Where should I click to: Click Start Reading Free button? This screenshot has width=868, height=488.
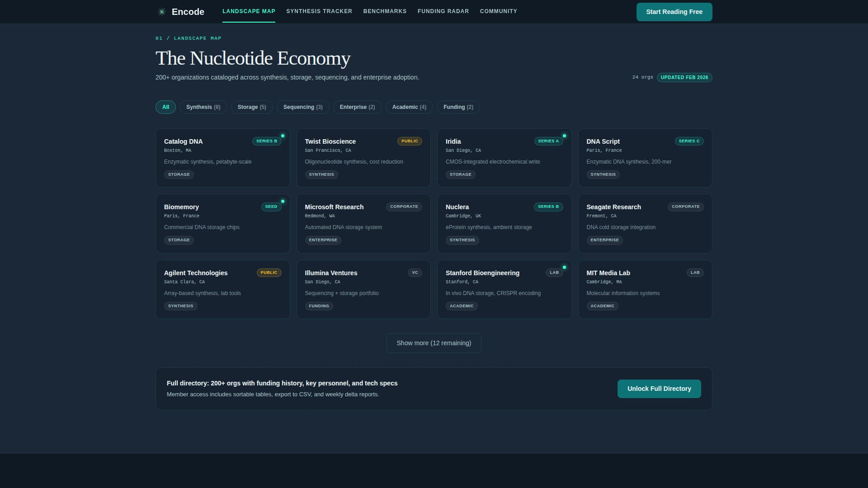click(x=674, y=12)
